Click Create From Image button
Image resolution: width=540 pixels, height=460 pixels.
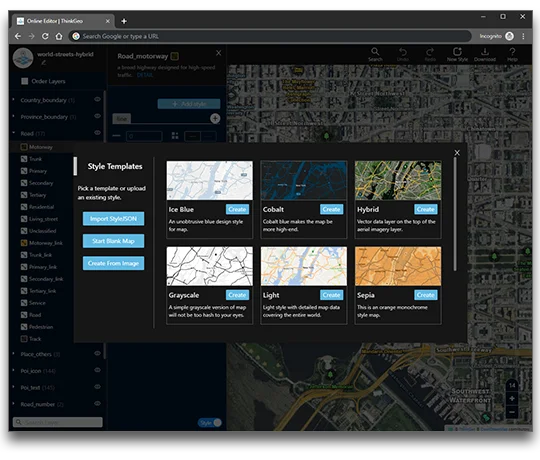coord(113,263)
